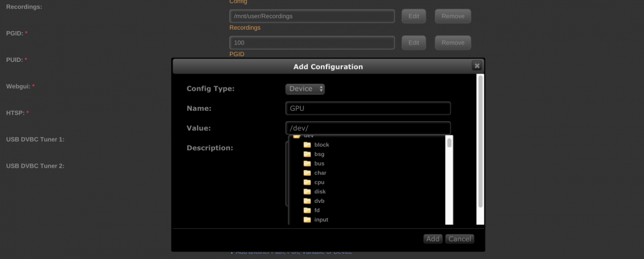Remove the /mnt/user/Recordings path entry

pyautogui.click(x=453, y=16)
